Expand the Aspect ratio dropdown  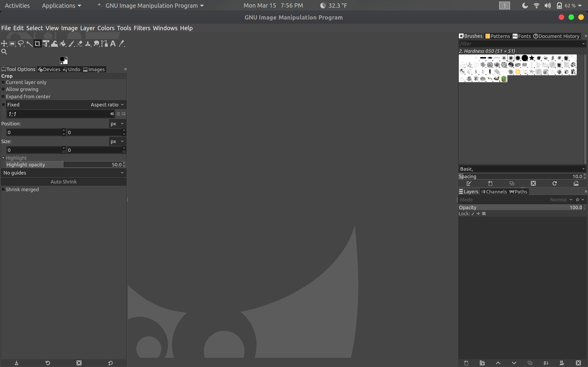tap(107, 105)
